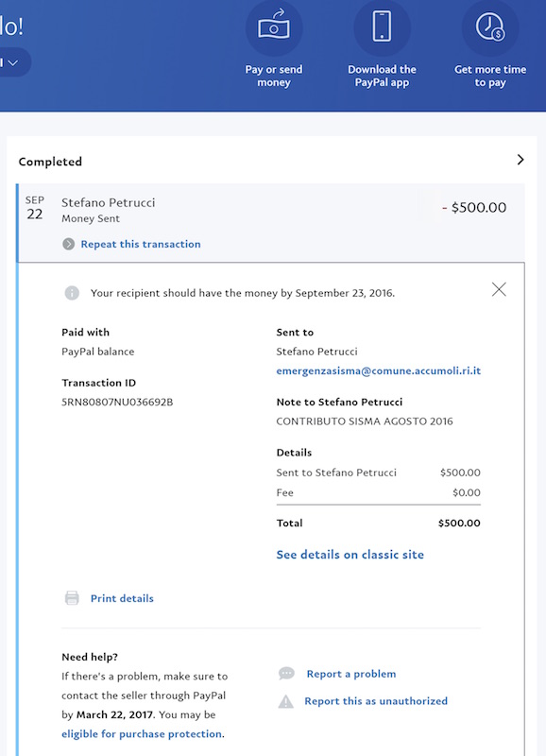The height and width of the screenshot is (756, 546).
Task: Open eligible for purchase protection link
Action: 142,734
